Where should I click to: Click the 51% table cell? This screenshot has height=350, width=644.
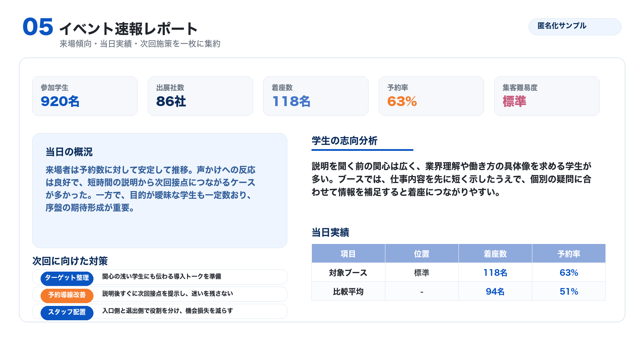(569, 291)
